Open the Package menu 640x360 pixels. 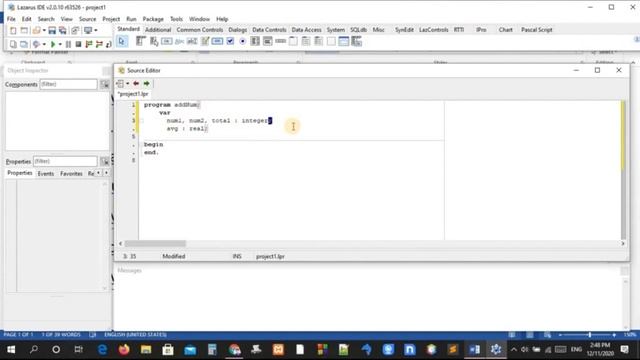(x=153, y=19)
